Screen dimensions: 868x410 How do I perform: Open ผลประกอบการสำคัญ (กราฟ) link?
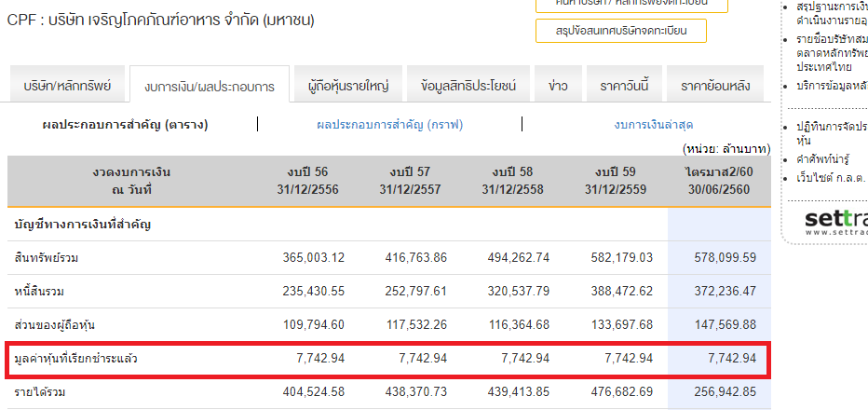click(389, 124)
